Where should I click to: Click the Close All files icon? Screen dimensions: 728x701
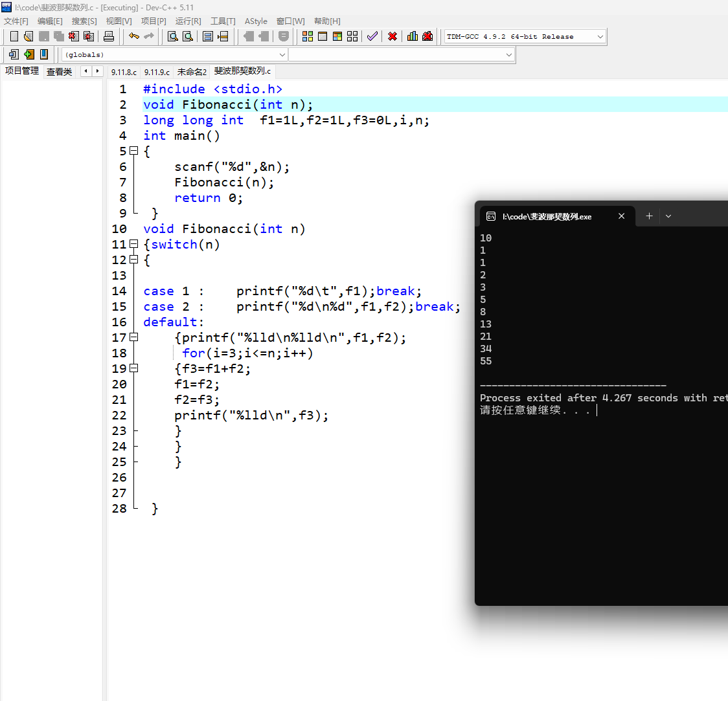pos(88,36)
